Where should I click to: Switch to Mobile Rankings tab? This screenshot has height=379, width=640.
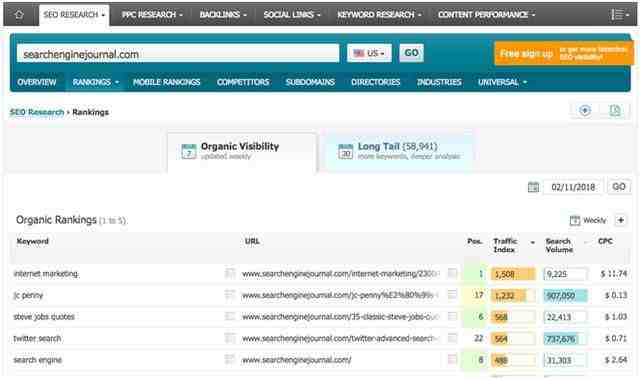[167, 82]
